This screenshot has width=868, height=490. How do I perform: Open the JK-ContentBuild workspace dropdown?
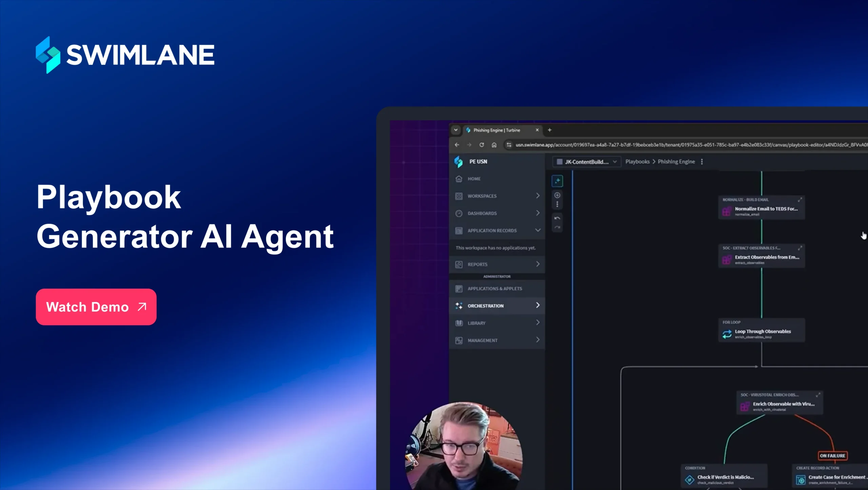tap(587, 162)
